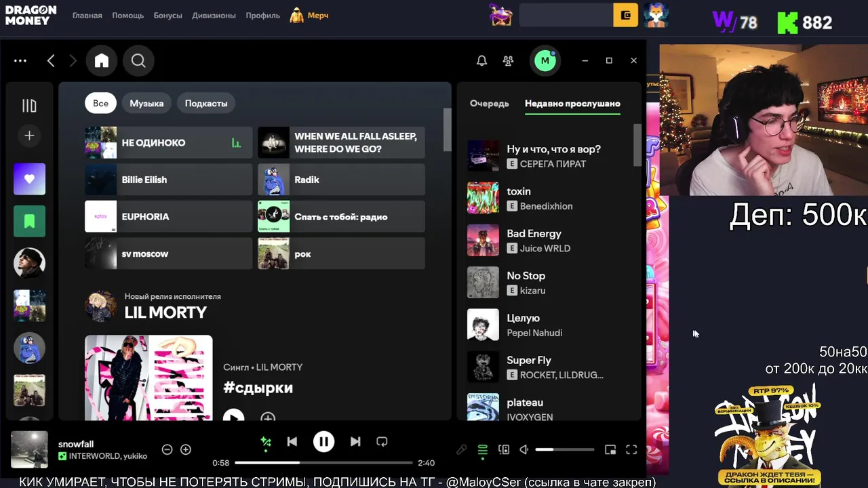Expand Your Library sidebar icon

(x=29, y=106)
